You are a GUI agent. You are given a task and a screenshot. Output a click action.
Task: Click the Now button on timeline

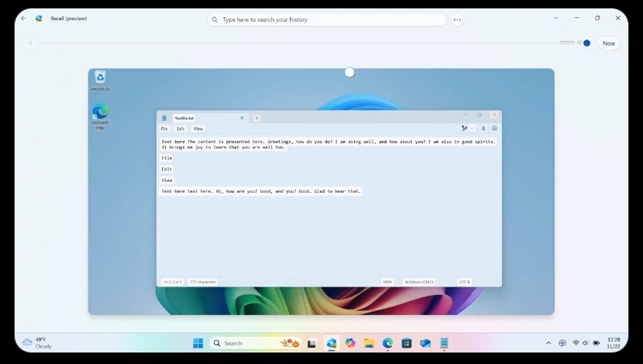(609, 43)
